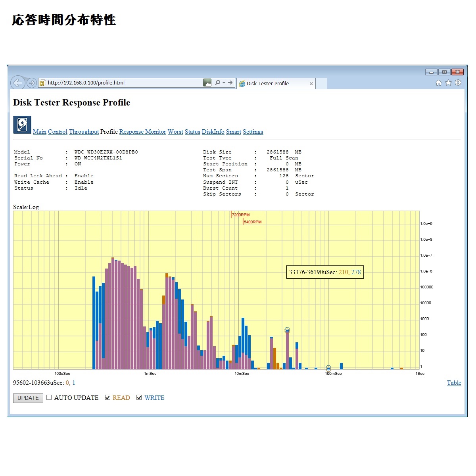This screenshot has height=476, width=476.
Task: Click the compatibility view icon in address bar
Action: click(x=207, y=83)
